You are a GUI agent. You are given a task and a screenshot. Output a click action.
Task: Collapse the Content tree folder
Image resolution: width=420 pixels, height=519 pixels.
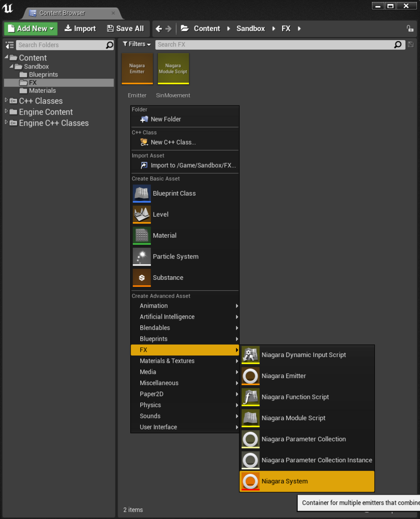click(6, 57)
